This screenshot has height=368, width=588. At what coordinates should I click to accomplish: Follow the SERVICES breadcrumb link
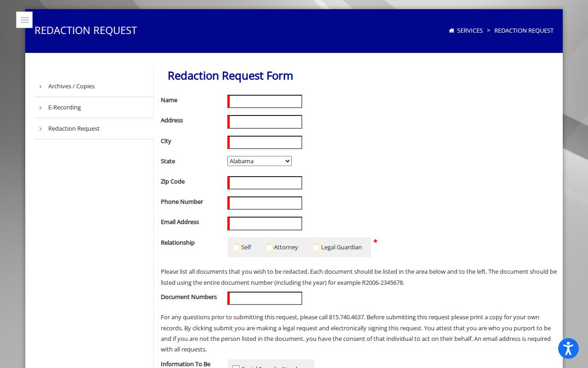coord(470,31)
